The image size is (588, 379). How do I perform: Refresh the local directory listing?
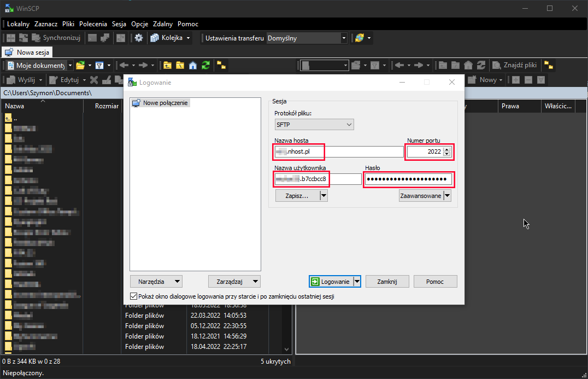click(x=206, y=65)
